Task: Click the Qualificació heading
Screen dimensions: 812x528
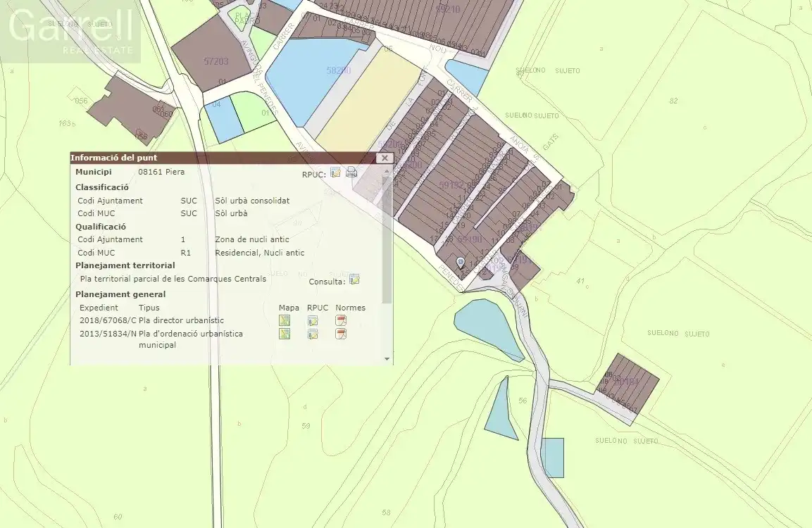Action: tap(101, 227)
